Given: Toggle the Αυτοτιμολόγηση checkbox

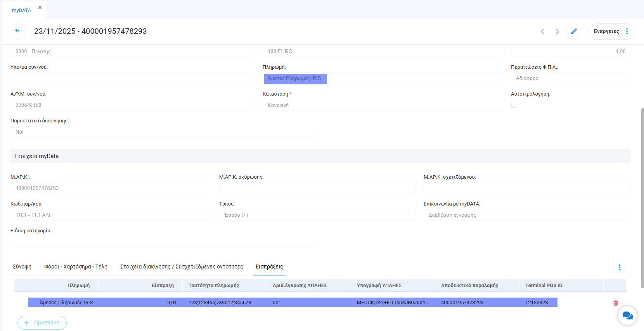Looking at the screenshot, I should [514, 105].
